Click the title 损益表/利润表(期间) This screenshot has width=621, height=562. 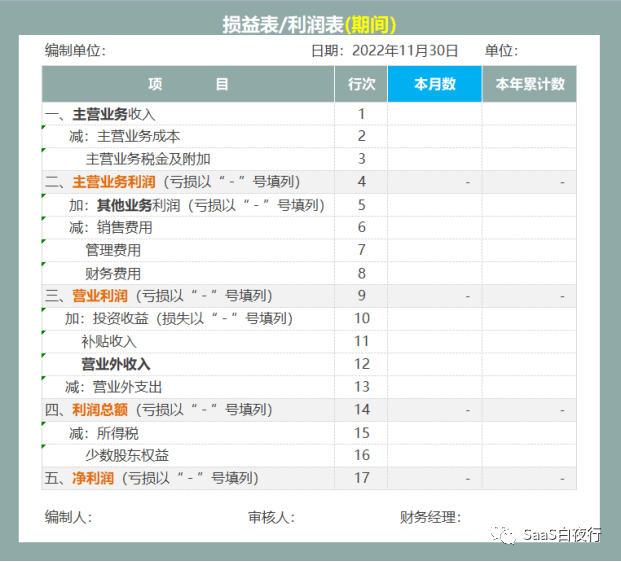[x=309, y=25]
